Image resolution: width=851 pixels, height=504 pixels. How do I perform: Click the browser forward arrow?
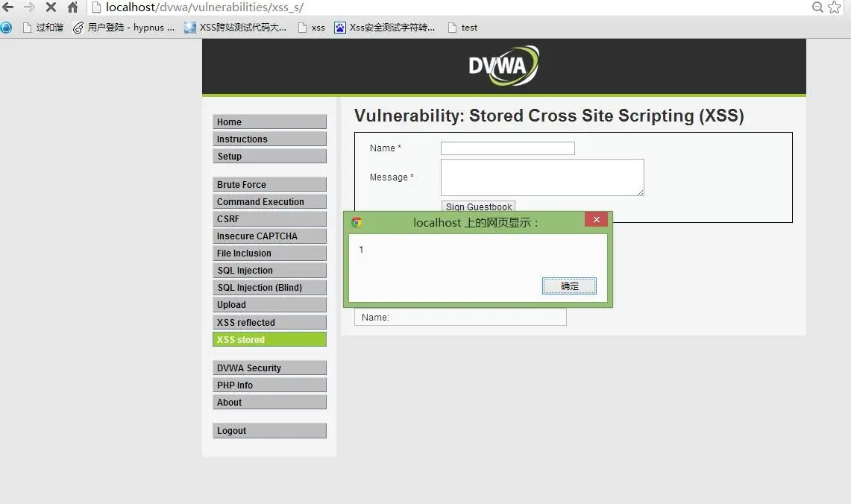click(x=29, y=7)
